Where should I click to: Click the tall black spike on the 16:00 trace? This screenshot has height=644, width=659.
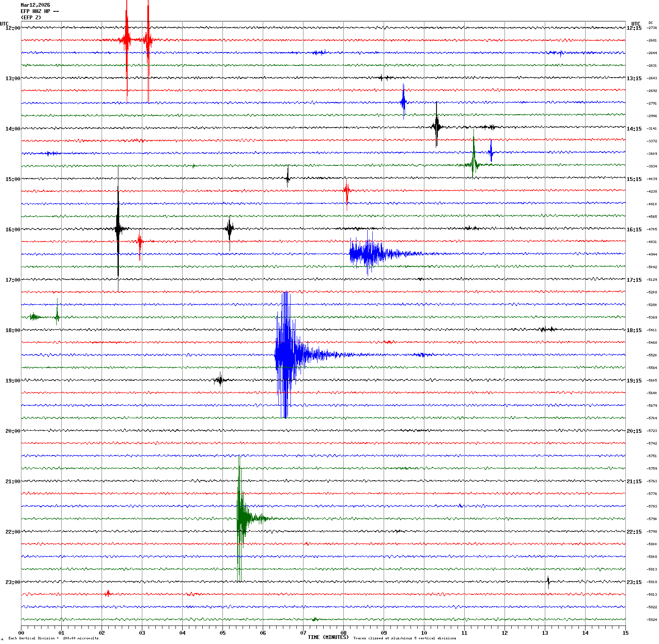tap(118, 229)
